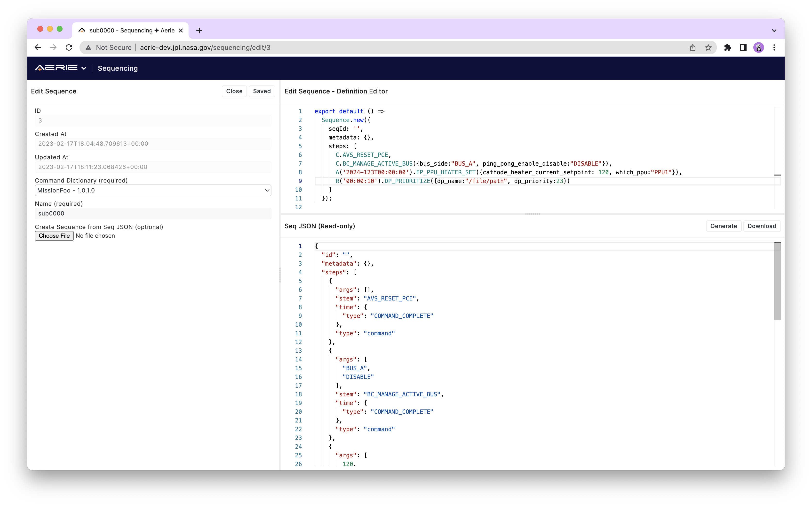Click the side panel icon in the toolbar
Screen dimensions: 812x506
tap(743, 47)
